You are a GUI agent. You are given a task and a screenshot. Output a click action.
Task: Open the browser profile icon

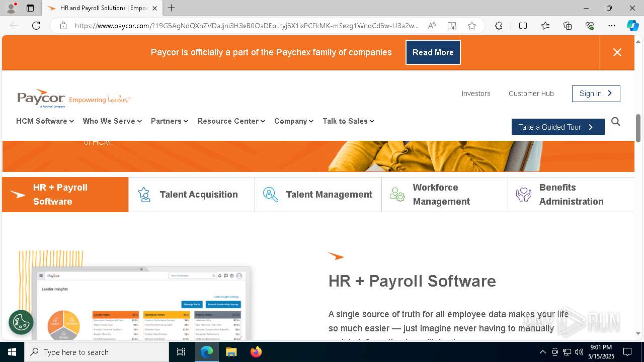pyautogui.click(x=11, y=8)
